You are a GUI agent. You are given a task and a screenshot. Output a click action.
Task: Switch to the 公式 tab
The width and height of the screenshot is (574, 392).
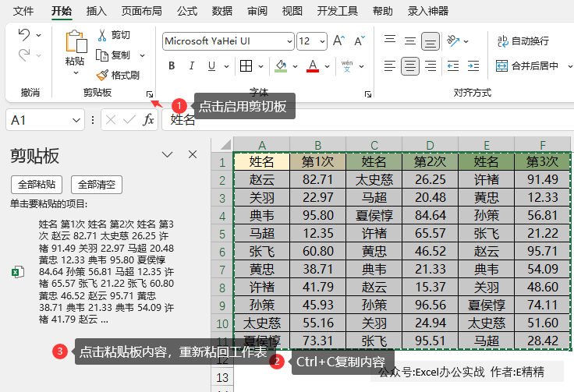(186, 11)
